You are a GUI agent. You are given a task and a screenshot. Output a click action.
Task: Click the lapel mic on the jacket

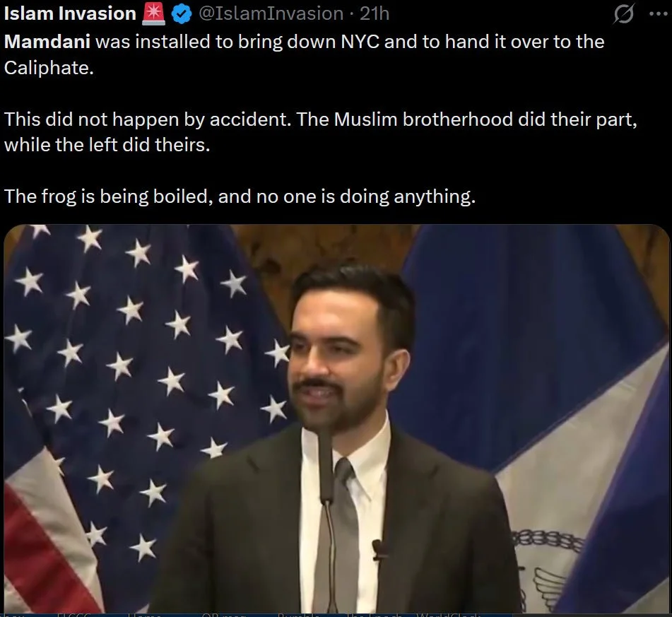click(x=378, y=550)
